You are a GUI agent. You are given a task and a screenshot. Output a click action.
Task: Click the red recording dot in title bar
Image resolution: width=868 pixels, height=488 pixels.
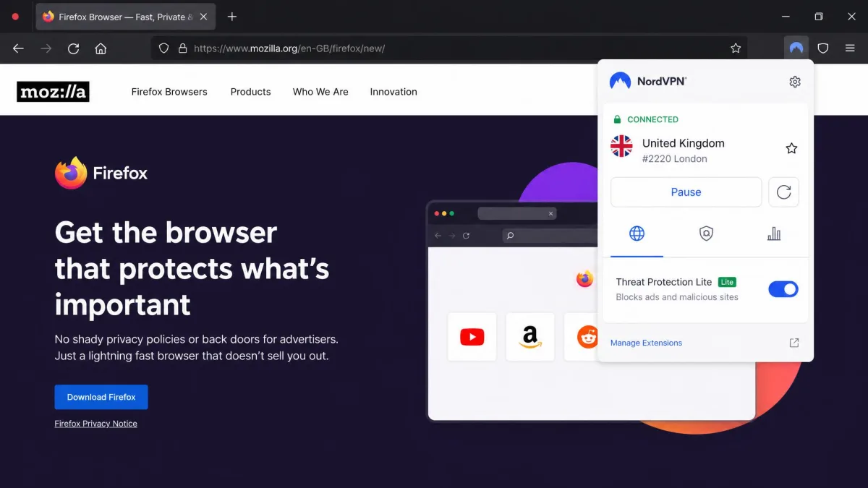[x=15, y=17]
